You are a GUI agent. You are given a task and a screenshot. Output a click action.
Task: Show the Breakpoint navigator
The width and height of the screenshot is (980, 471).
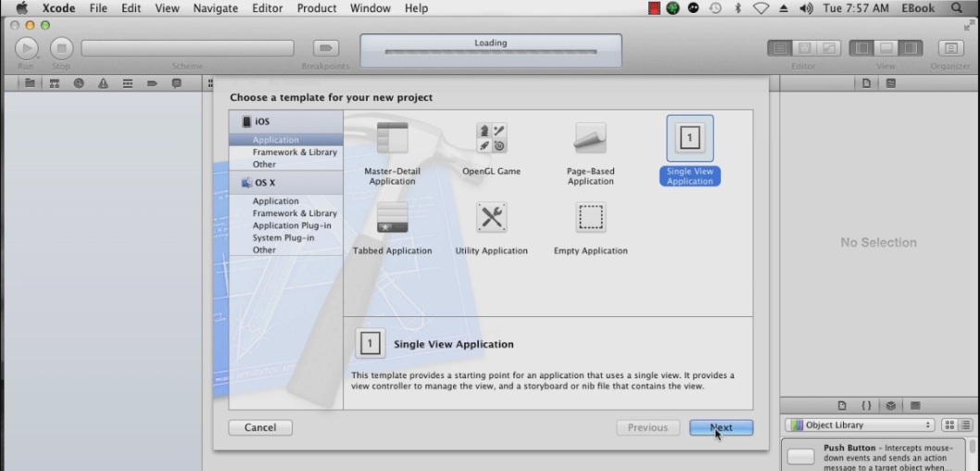click(152, 83)
